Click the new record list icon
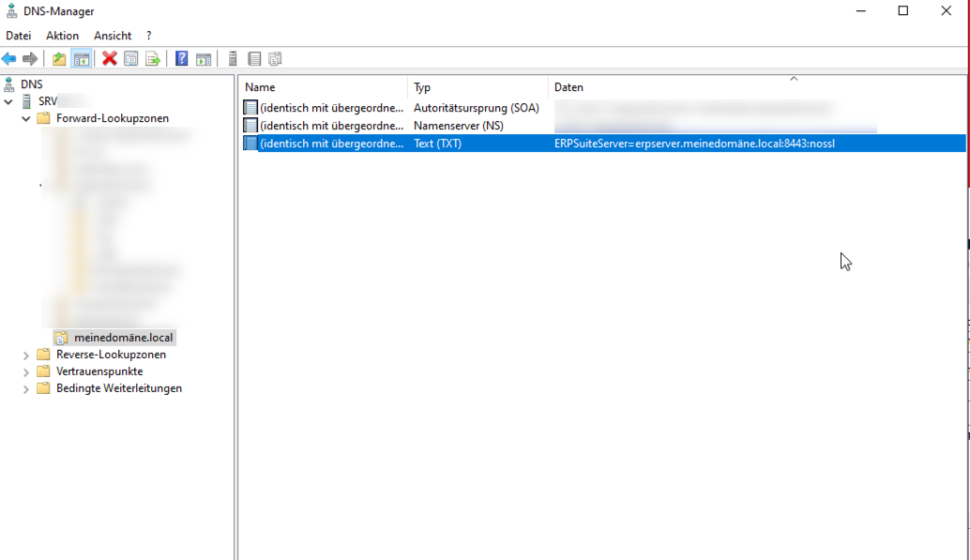Viewport: 970px width, 560px height. tap(254, 59)
